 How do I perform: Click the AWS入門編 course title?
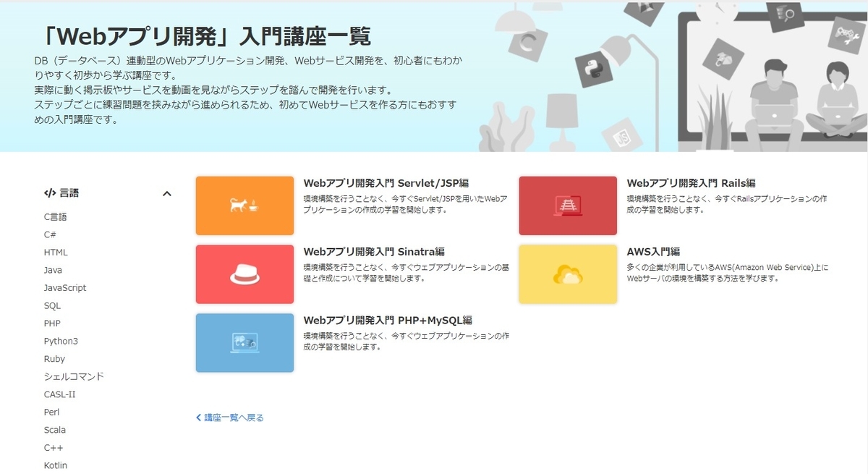click(653, 252)
